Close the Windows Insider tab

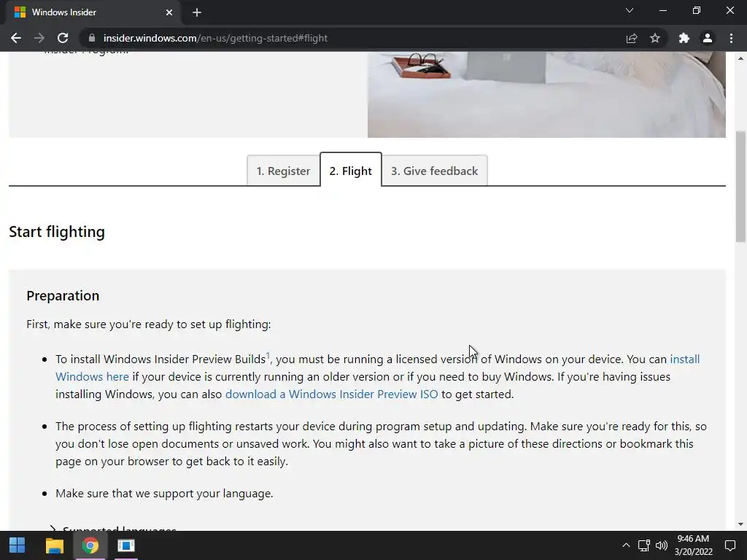point(169,12)
